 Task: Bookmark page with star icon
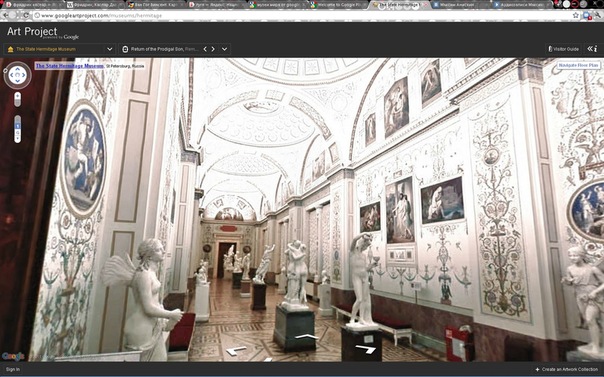click(x=575, y=15)
